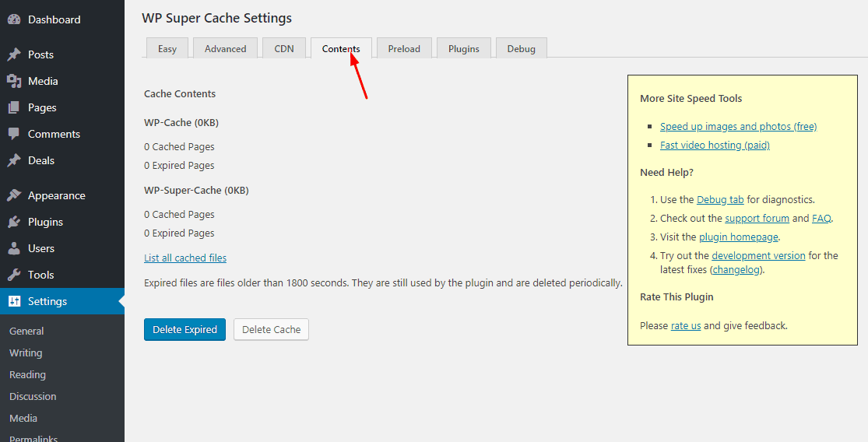Image resolution: width=868 pixels, height=442 pixels.
Task: Switch to the Advanced tab
Action: [x=225, y=48]
